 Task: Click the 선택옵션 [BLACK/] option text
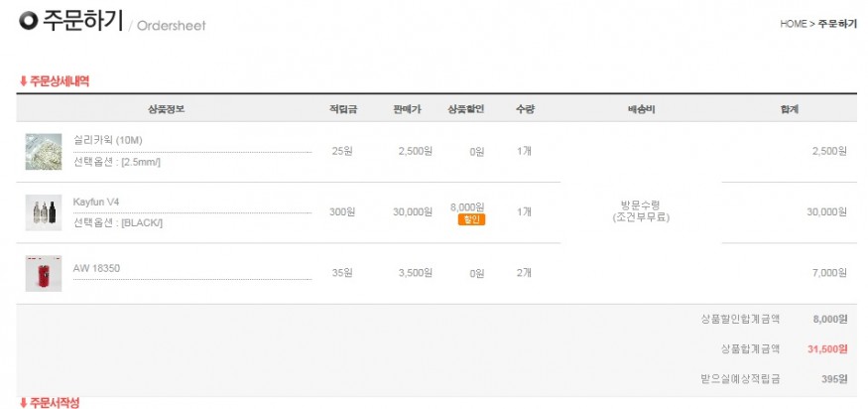(118, 223)
